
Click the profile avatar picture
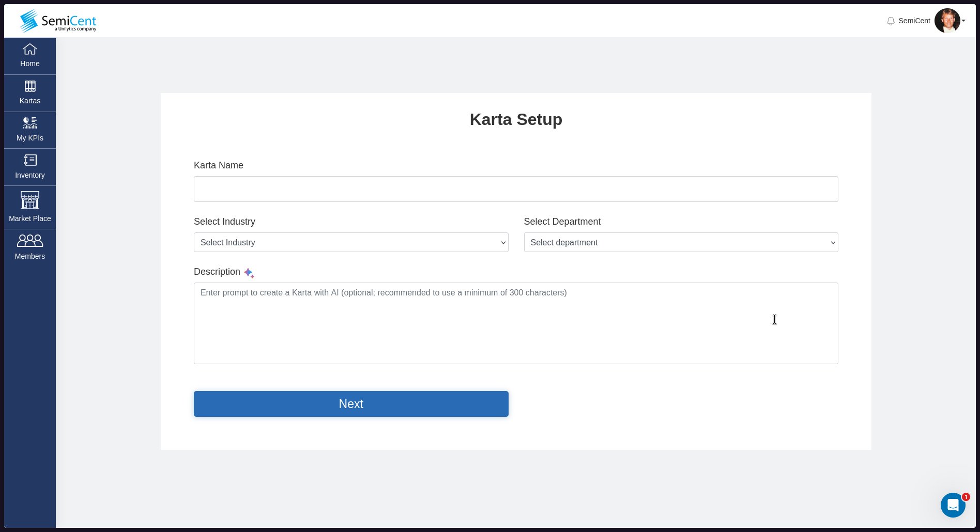tap(948, 21)
